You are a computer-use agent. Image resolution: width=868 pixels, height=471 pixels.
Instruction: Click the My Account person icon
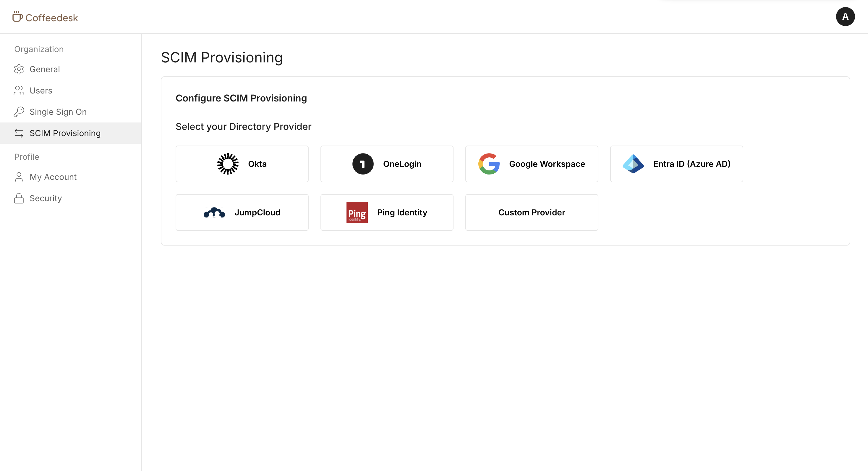(19, 177)
